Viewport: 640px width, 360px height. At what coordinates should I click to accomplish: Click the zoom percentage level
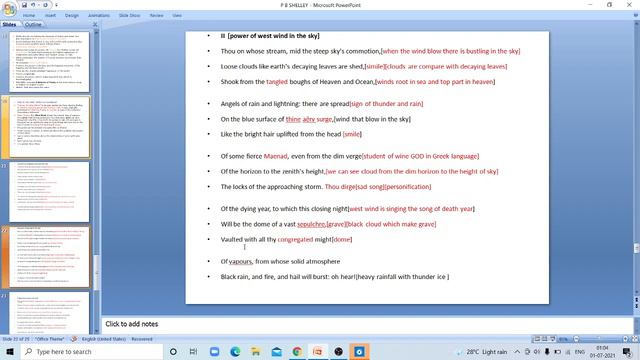(x=564, y=339)
